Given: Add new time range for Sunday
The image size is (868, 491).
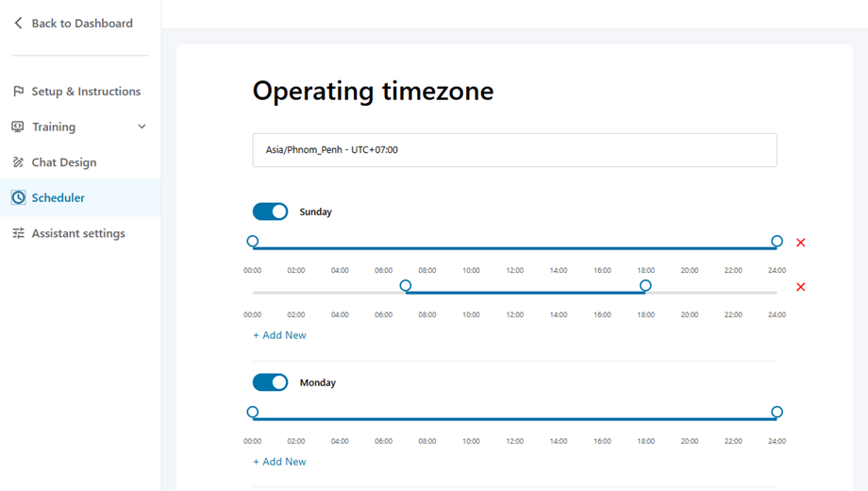Looking at the screenshot, I should point(279,335).
